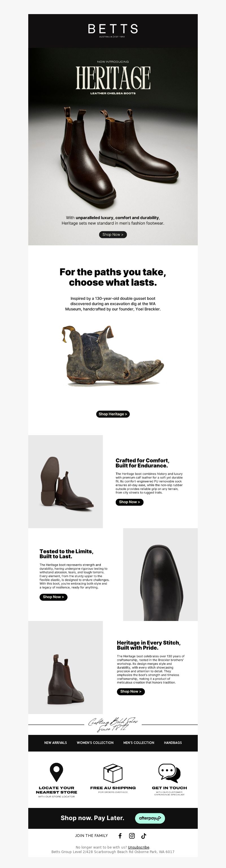Open Women's Collection menu item
Viewport: 226px width, 868px height.
[x=95, y=743]
